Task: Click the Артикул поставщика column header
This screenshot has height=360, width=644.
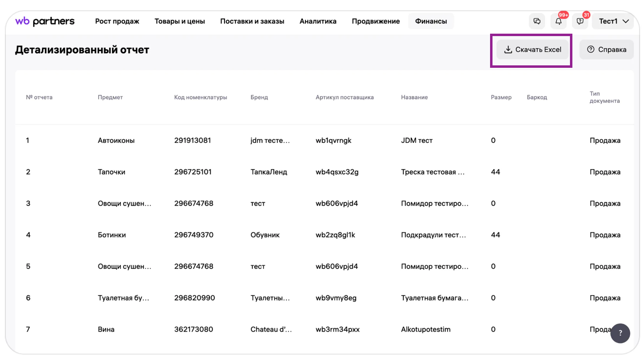Action: [x=344, y=98]
